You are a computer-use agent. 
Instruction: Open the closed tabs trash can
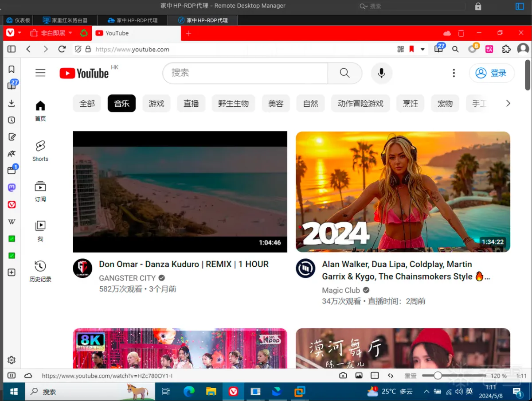pyautogui.click(x=461, y=33)
